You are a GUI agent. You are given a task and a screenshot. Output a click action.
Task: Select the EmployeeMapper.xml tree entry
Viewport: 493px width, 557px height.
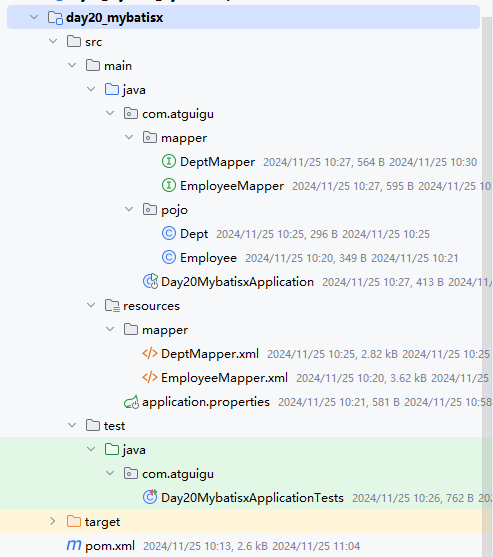tap(224, 378)
